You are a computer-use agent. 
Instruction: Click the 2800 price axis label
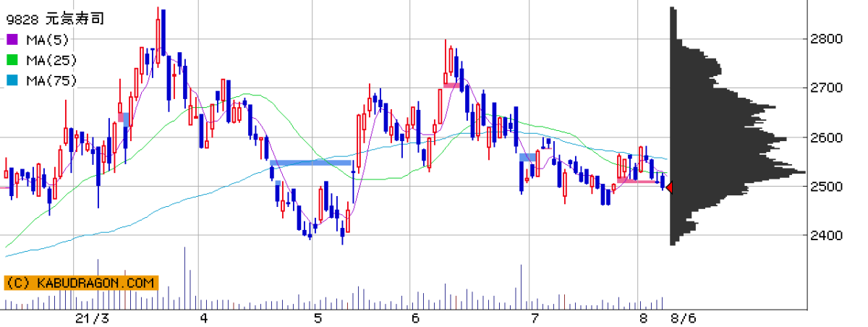(x=826, y=38)
